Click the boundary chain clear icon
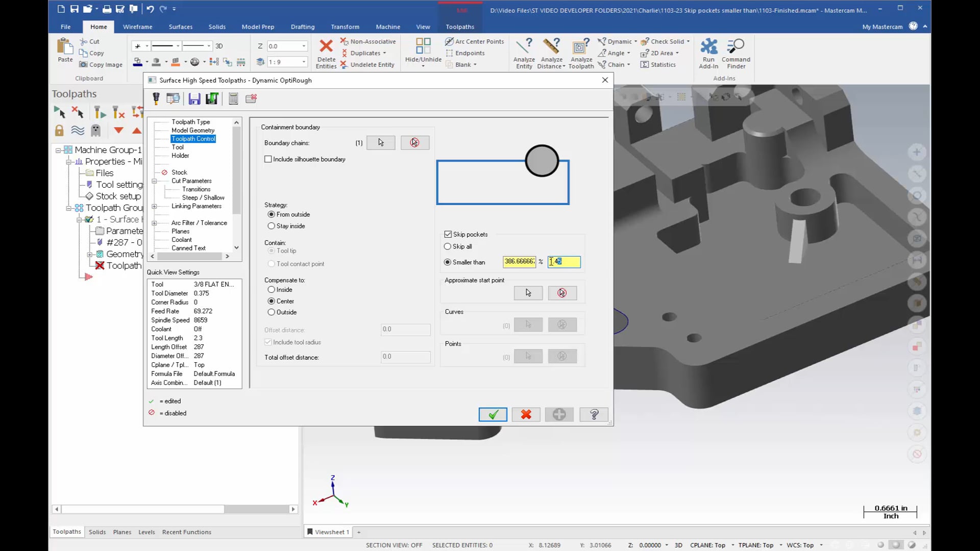The width and height of the screenshot is (980, 551). pyautogui.click(x=414, y=143)
